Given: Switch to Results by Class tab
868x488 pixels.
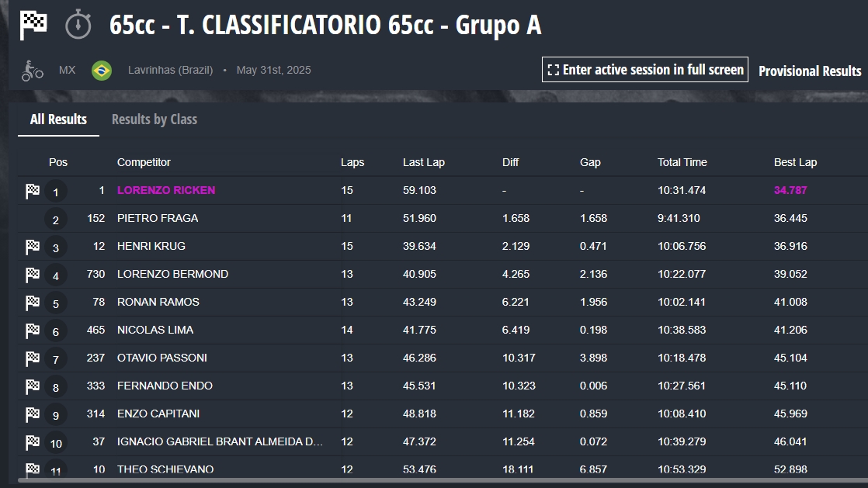Looking at the screenshot, I should coord(155,119).
